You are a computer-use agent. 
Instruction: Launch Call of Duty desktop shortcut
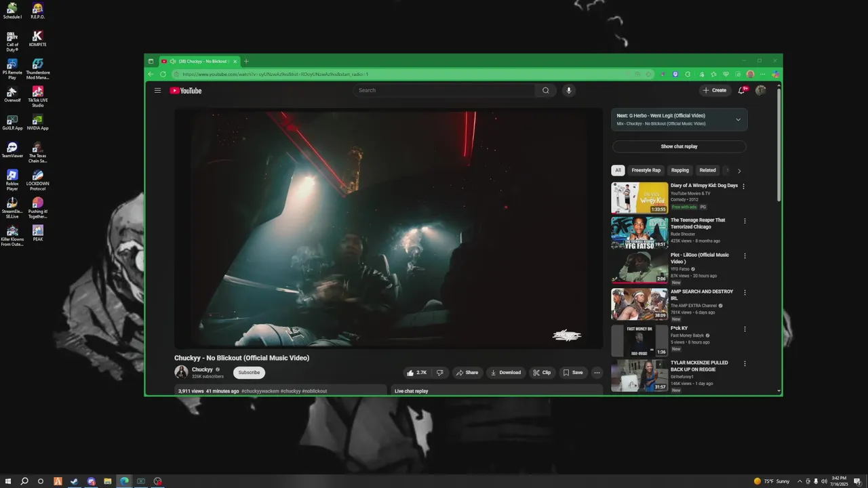(x=12, y=41)
